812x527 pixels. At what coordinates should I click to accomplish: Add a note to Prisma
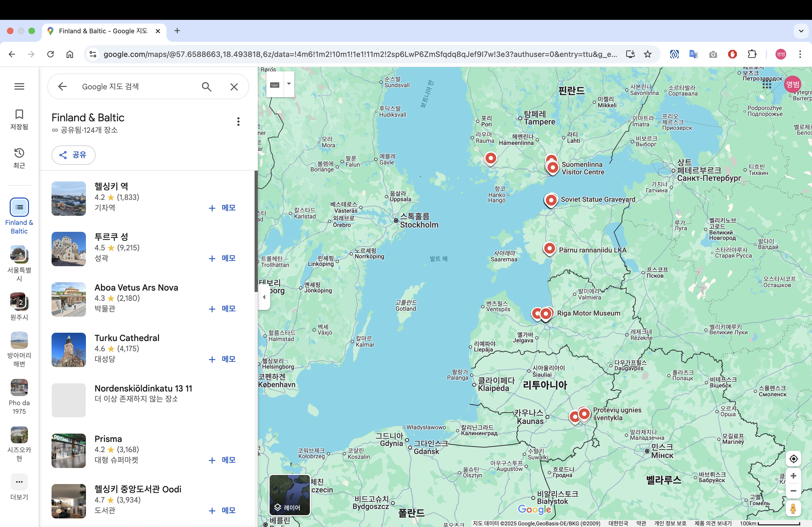click(222, 460)
